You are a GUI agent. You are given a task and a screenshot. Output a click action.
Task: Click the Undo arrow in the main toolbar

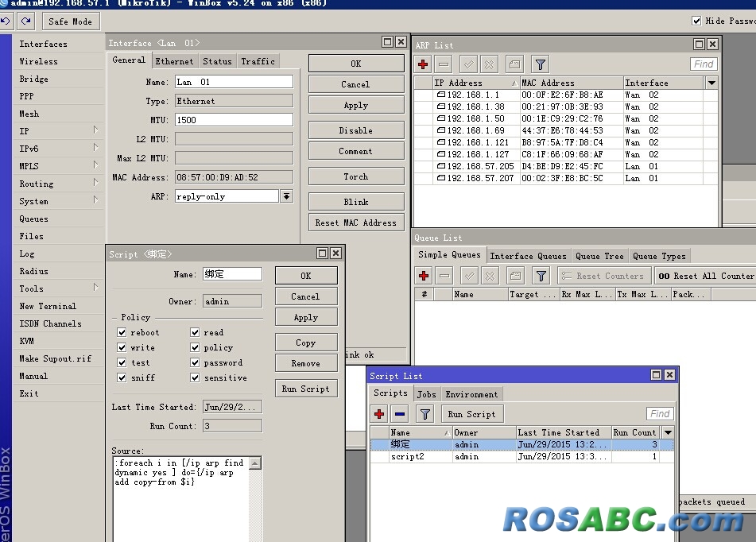pos(6,21)
